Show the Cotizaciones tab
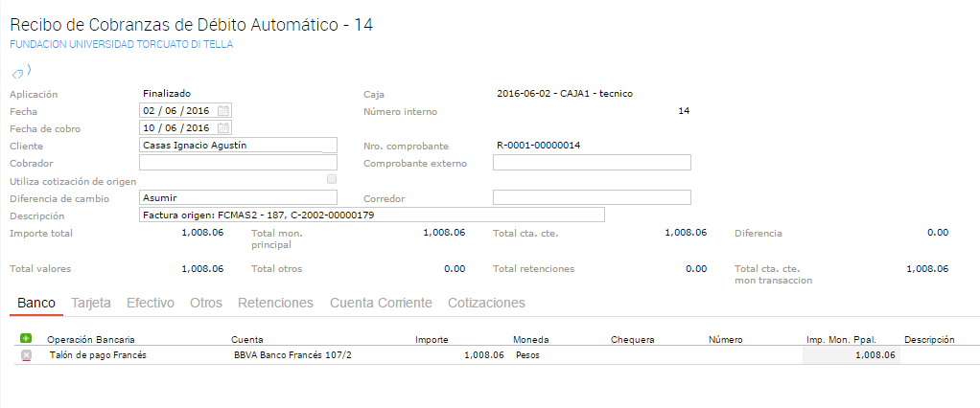980x408 pixels. pos(486,303)
